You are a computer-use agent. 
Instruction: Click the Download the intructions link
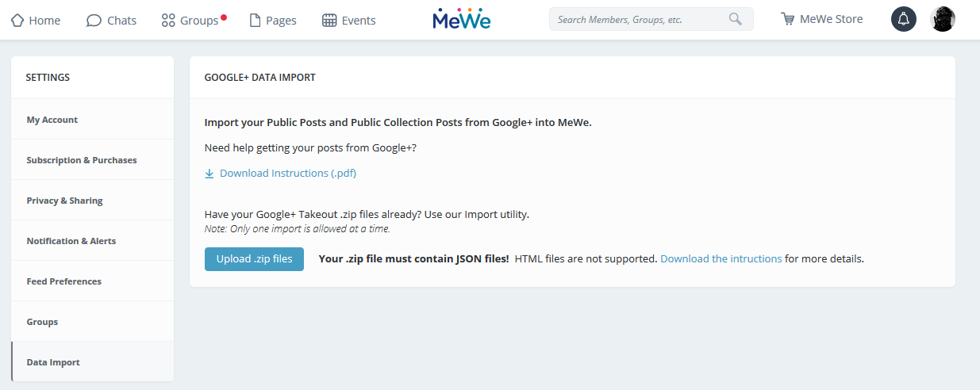point(721,258)
